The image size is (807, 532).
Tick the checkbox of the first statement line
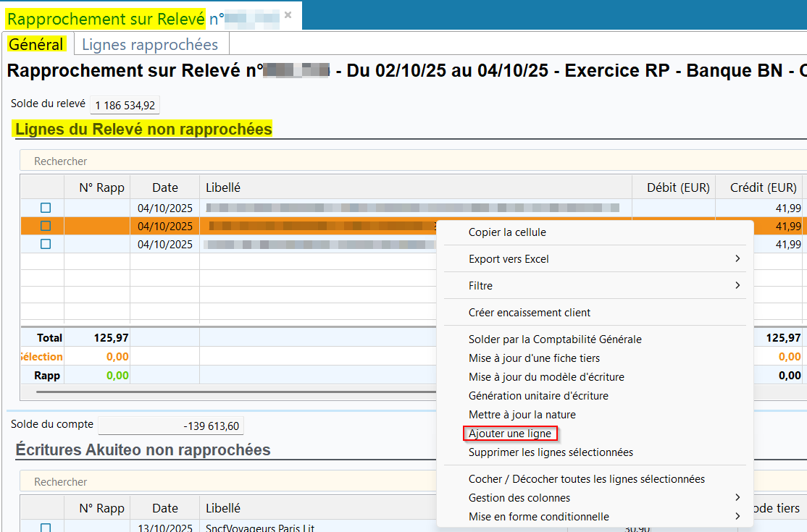coord(46,208)
